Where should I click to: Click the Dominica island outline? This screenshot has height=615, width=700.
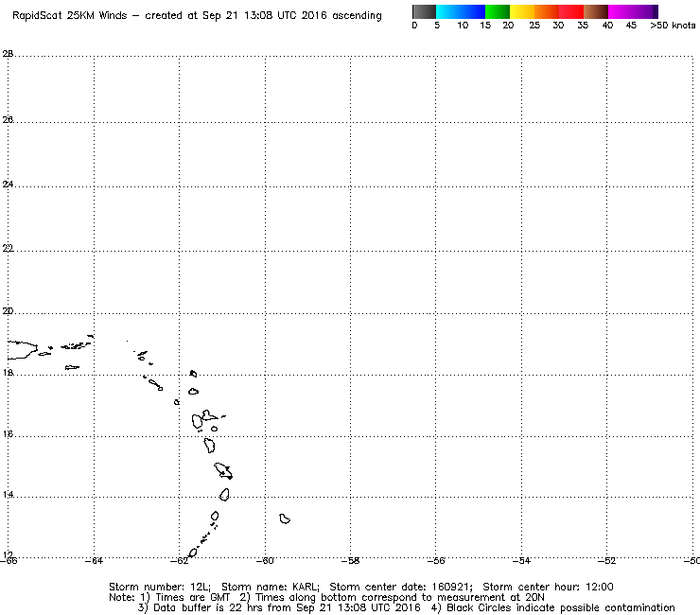209,446
